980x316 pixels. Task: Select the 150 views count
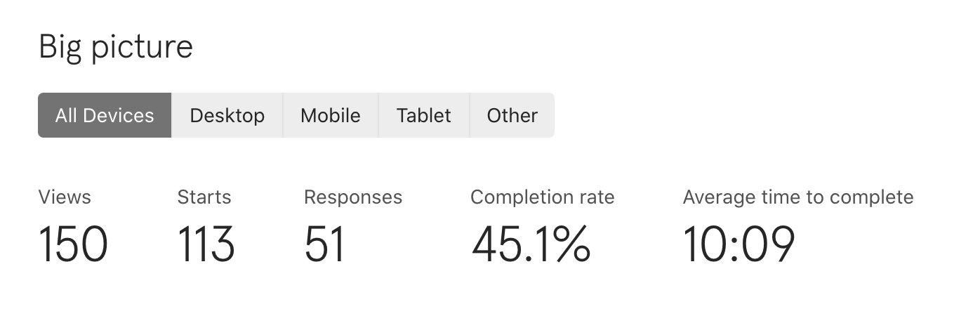click(x=73, y=244)
